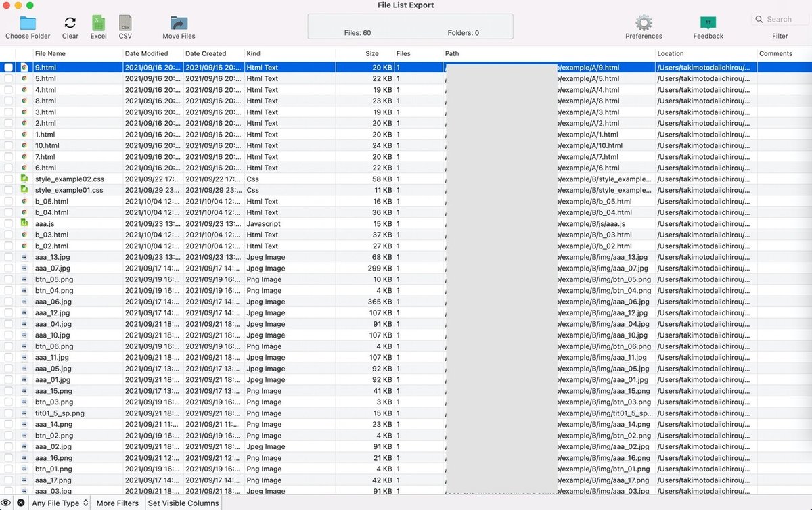This screenshot has width=812, height=510.
Task: Click the Move Files icon
Action: [179, 23]
